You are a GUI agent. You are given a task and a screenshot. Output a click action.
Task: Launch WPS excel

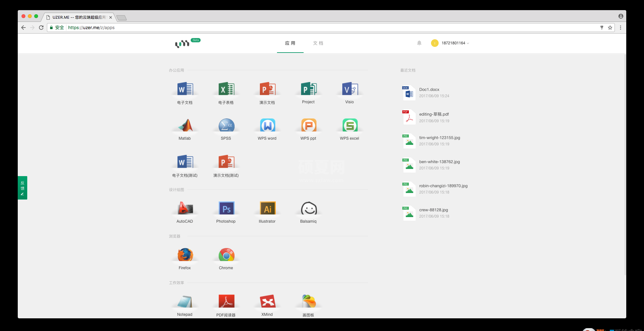click(350, 125)
